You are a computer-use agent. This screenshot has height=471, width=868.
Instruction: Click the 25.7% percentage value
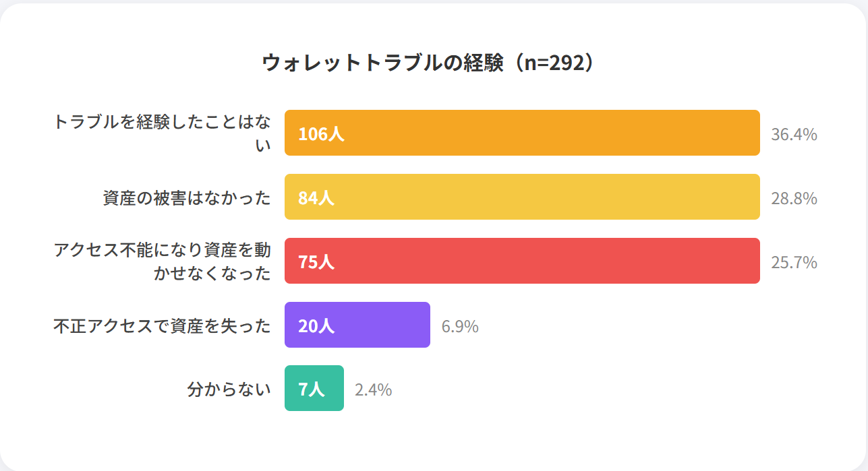[794, 262]
